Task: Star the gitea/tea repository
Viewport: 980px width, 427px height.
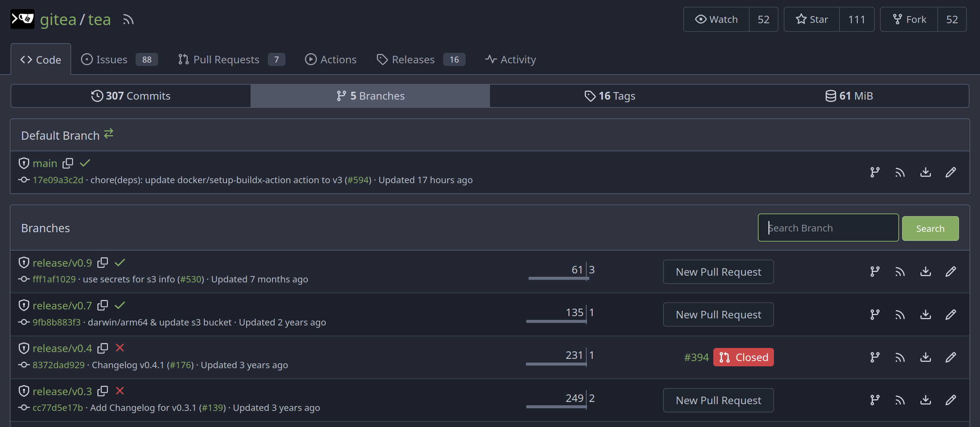Action: (x=812, y=19)
